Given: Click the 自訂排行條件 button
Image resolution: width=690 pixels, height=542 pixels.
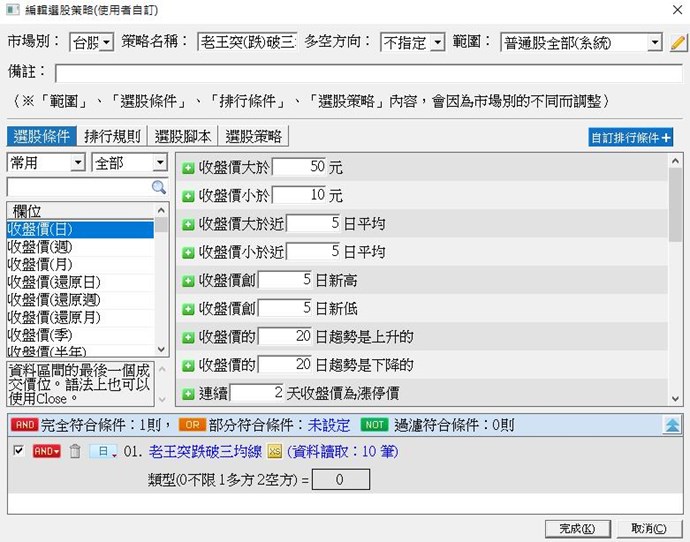Looking at the screenshot, I should tap(630, 137).
